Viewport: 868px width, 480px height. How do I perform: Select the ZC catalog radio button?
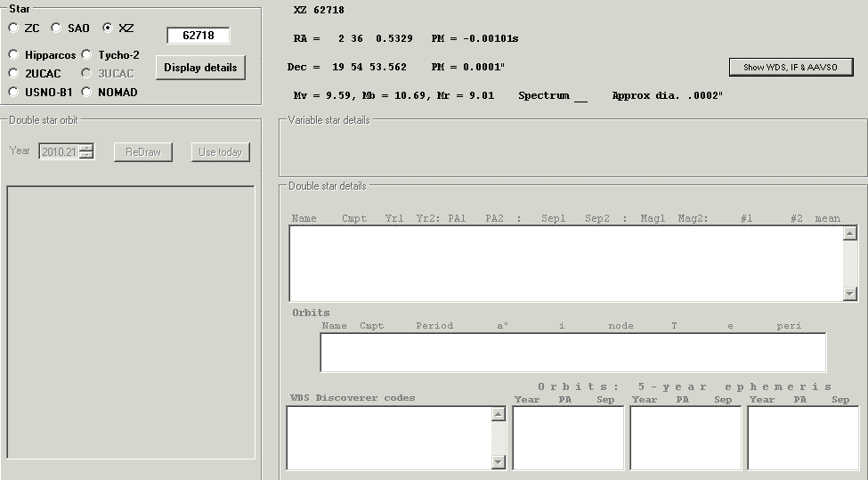pyautogui.click(x=14, y=28)
